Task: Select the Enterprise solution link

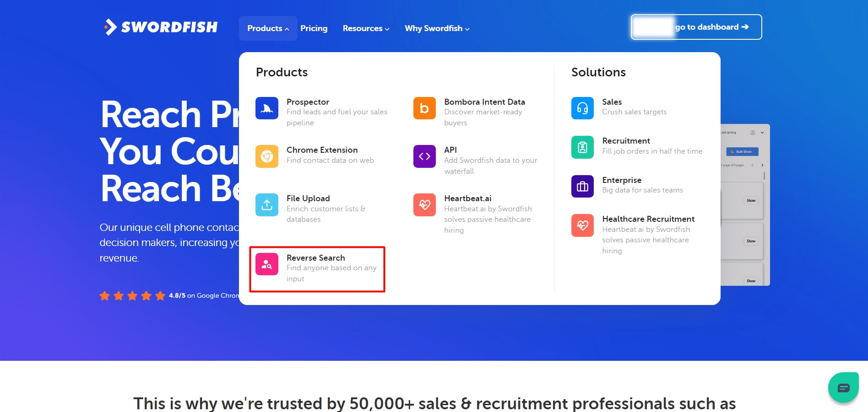Action: coord(622,180)
